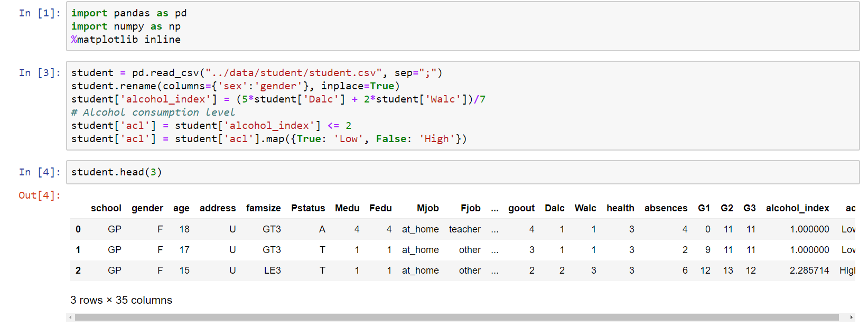Click the 'LE3' famsize cell
This screenshot has height=327, width=868.
tap(273, 270)
